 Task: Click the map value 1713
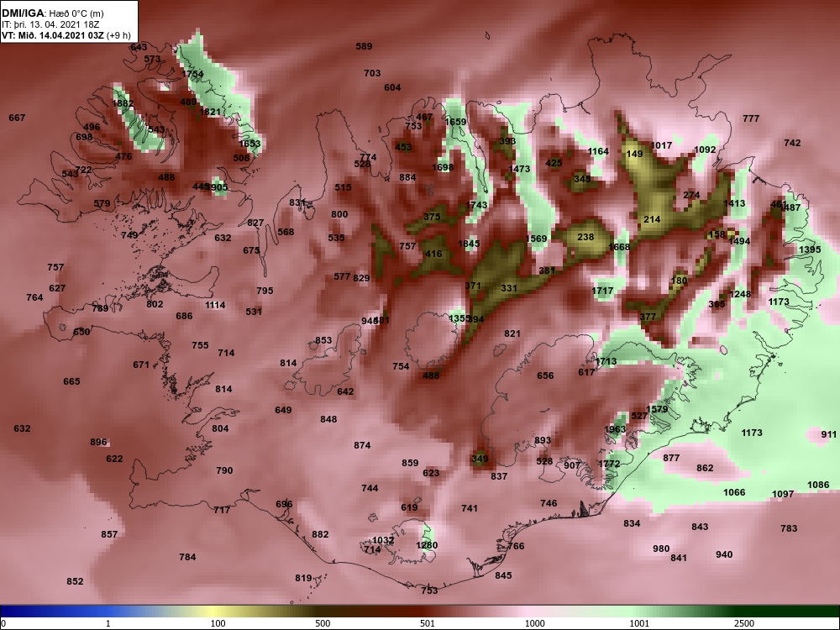(x=606, y=361)
